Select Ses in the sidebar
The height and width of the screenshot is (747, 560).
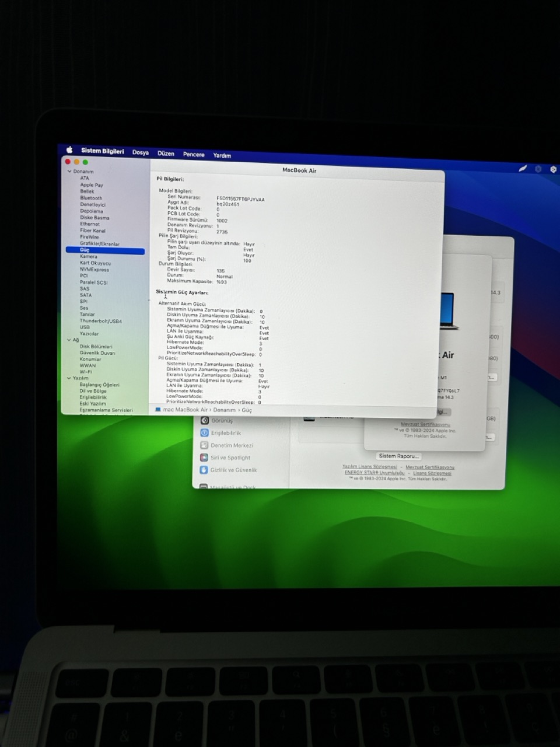click(x=84, y=308)
